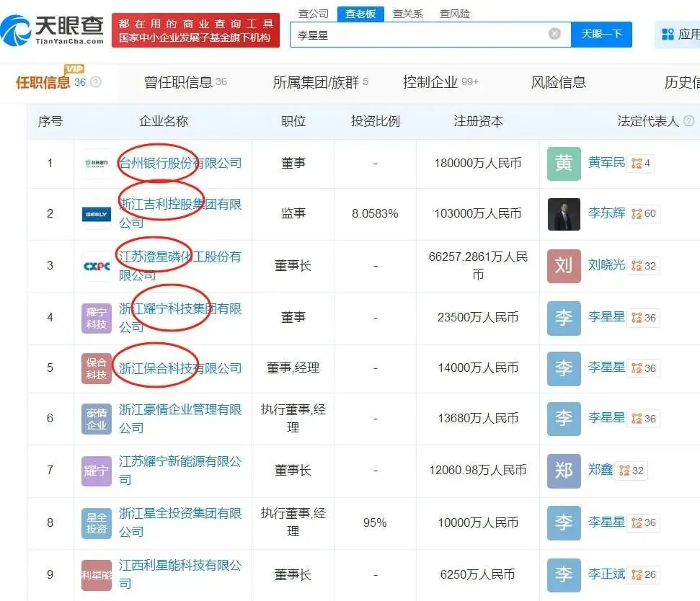
Task: Clear the search box with the X icon
Action: (x=554, y=34)
